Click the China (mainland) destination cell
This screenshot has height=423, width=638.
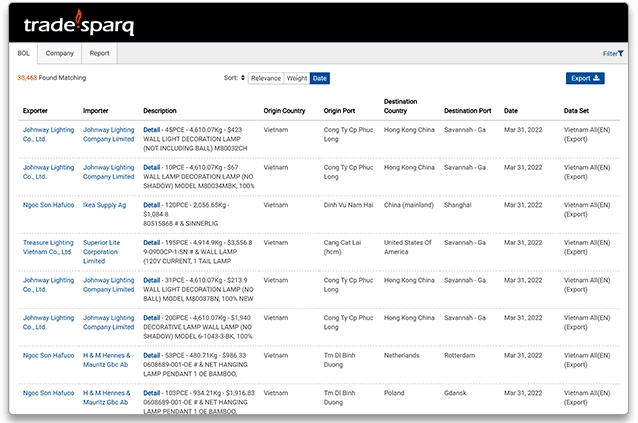(409, 205)
